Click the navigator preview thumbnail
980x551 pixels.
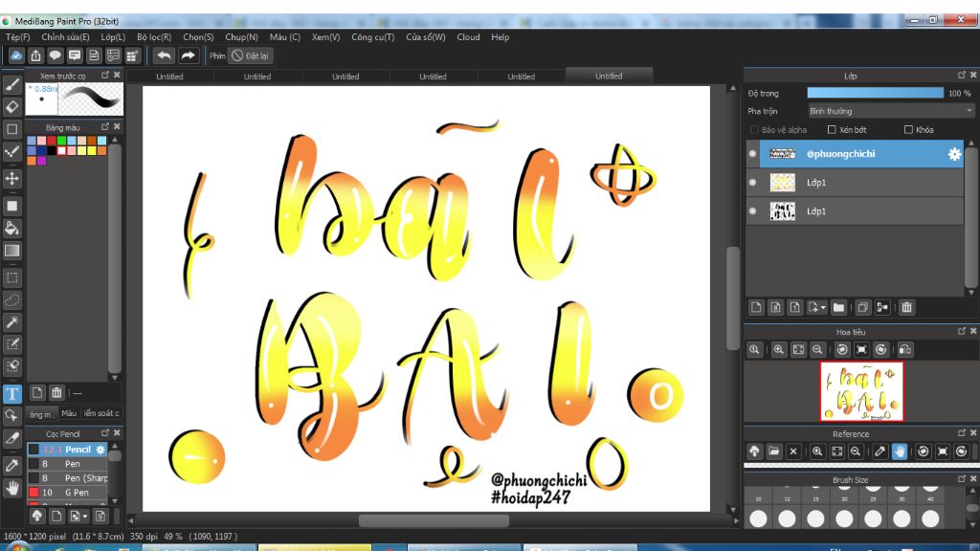[862, 391]
